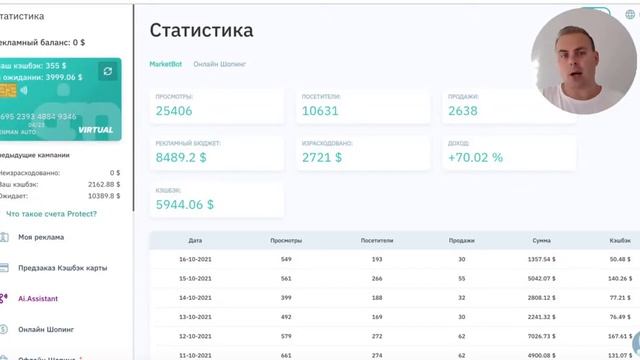Click the Моя реклама sidebar icon
The height and width of the screenshot is (360, 640).
tap(4, 237)
